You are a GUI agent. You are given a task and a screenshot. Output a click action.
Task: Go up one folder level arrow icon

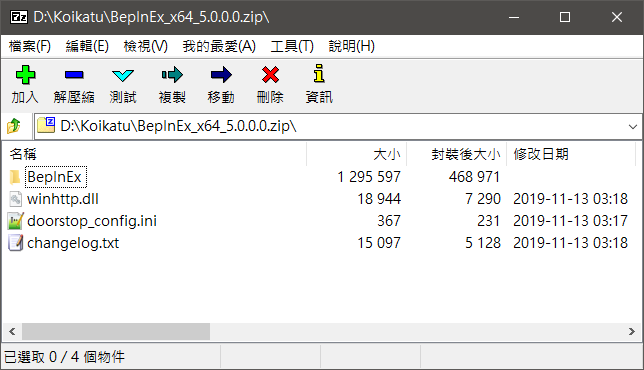click(x=14, y=126)
